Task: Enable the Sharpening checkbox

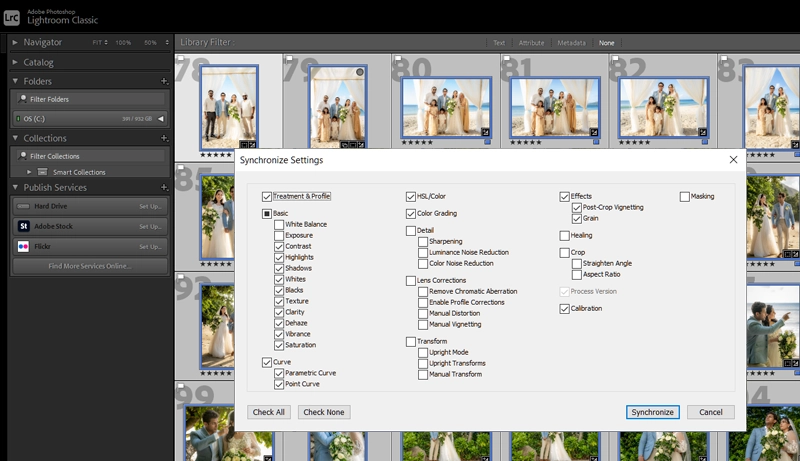Action: 423,242
